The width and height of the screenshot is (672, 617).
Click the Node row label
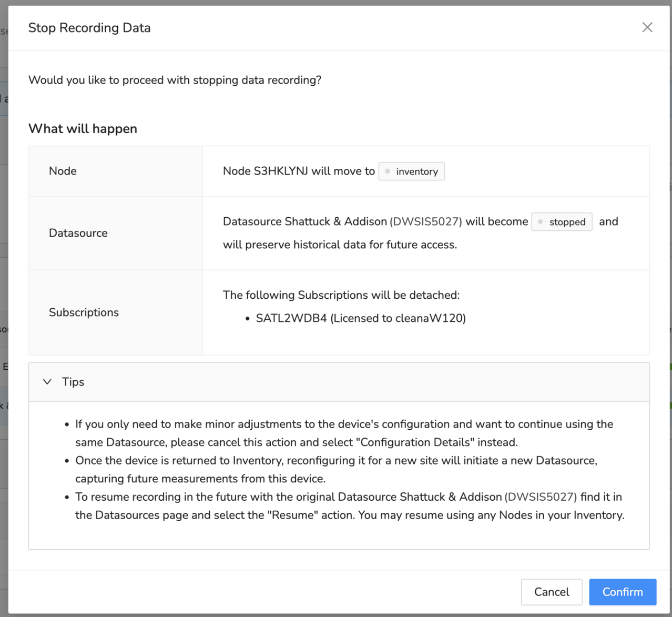(63, 171)
